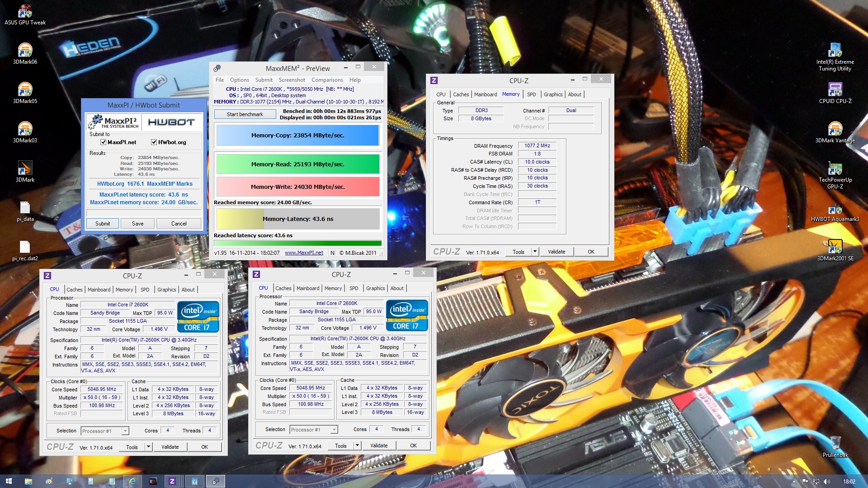This screenshot has width=868, height=488.
Task: Open Processor #1 selection in bottom-left CPU-Z
Action: [x=105, y=431]
